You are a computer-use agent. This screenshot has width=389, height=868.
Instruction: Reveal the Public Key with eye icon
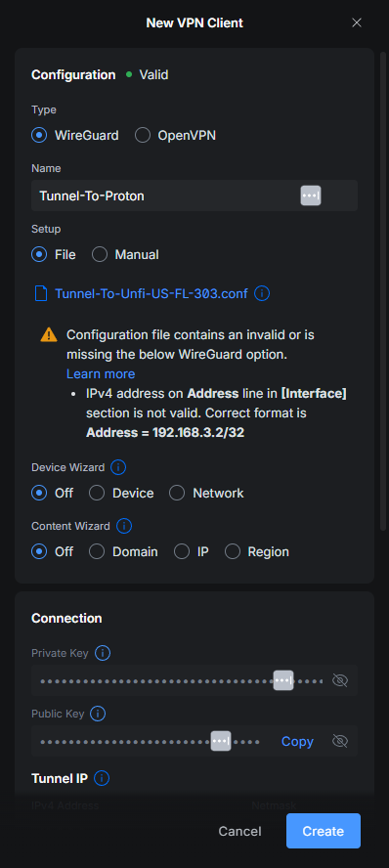pyautogui.click(x=340, y=741)
